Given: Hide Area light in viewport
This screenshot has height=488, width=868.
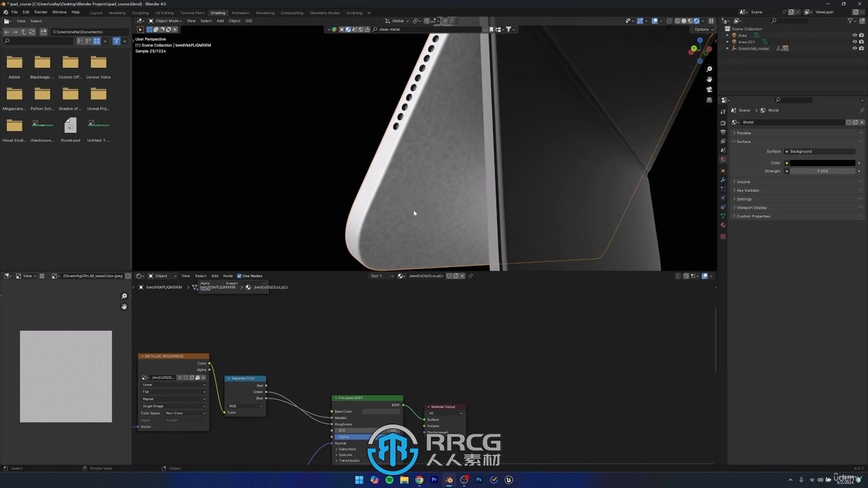Looking at the screenshot, I should [854, 35].
